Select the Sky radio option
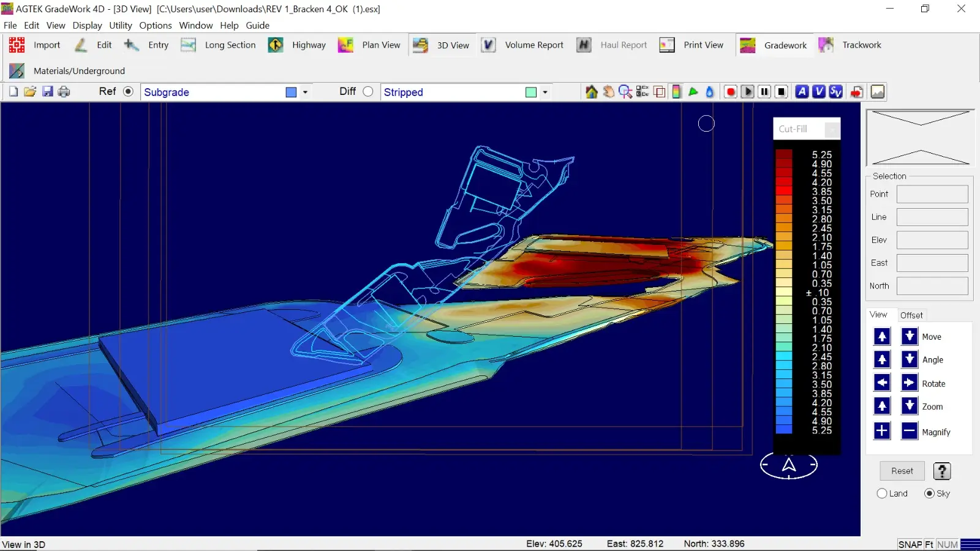The width and height of the screenshot is (980, 551). 929,493
